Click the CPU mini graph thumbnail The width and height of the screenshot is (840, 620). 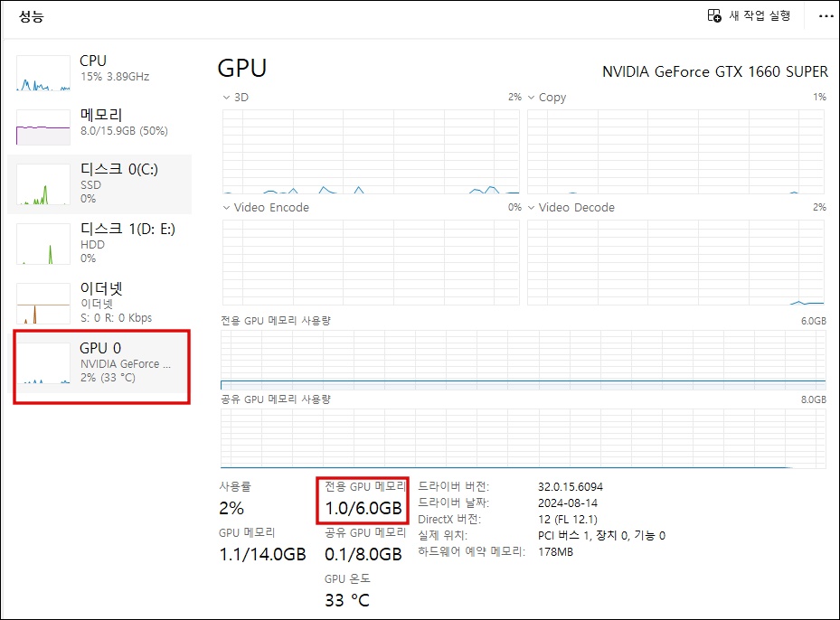click(x=42, y=72)
